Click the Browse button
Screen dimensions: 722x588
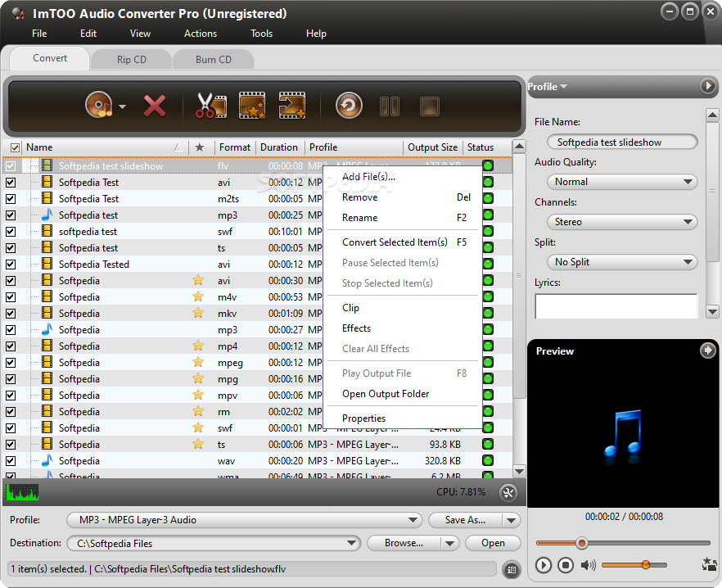tap(404, 543)
